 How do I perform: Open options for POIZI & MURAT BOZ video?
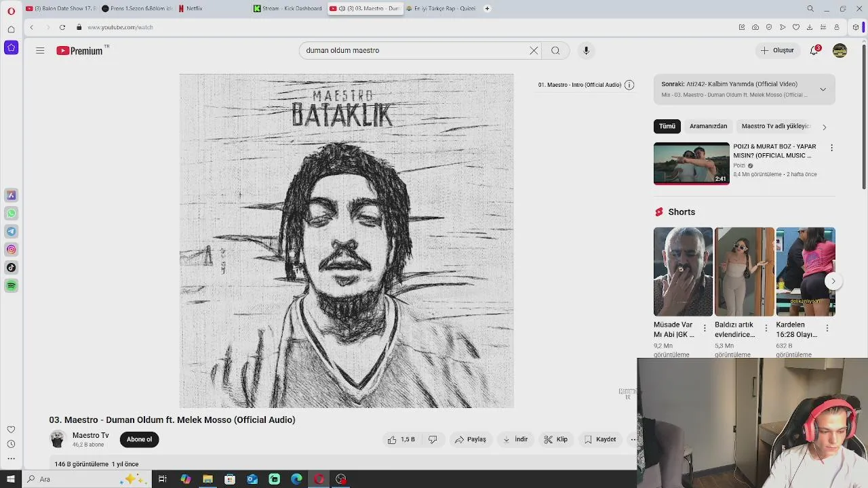point(831,147)
